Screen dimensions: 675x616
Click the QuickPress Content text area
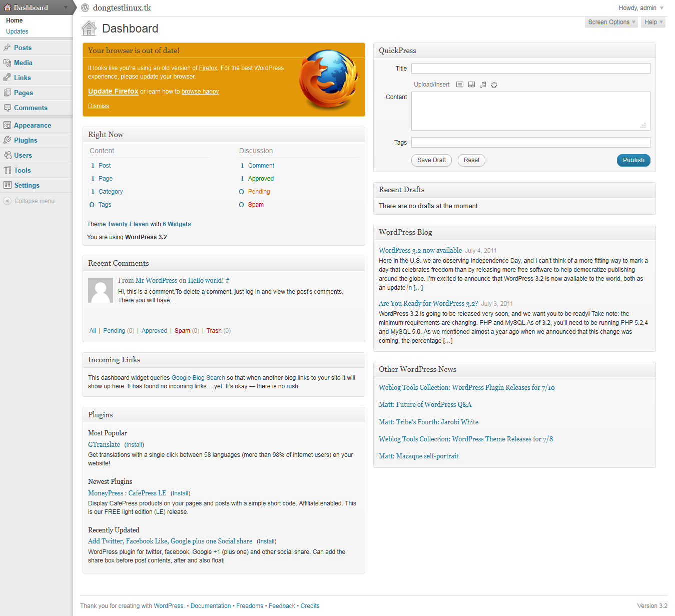[x=531, y=111]
